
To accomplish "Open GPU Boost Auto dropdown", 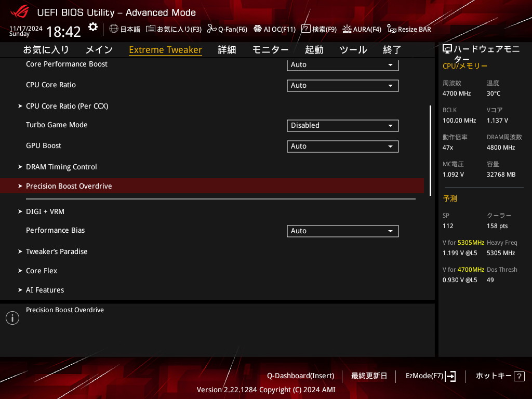I will (x=343, y=146).
